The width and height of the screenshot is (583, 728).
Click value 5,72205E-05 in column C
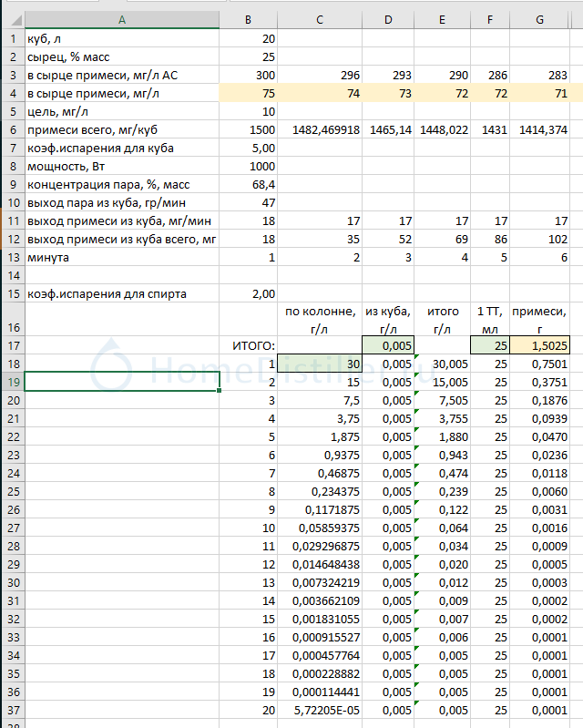click(x=320, y=710)
